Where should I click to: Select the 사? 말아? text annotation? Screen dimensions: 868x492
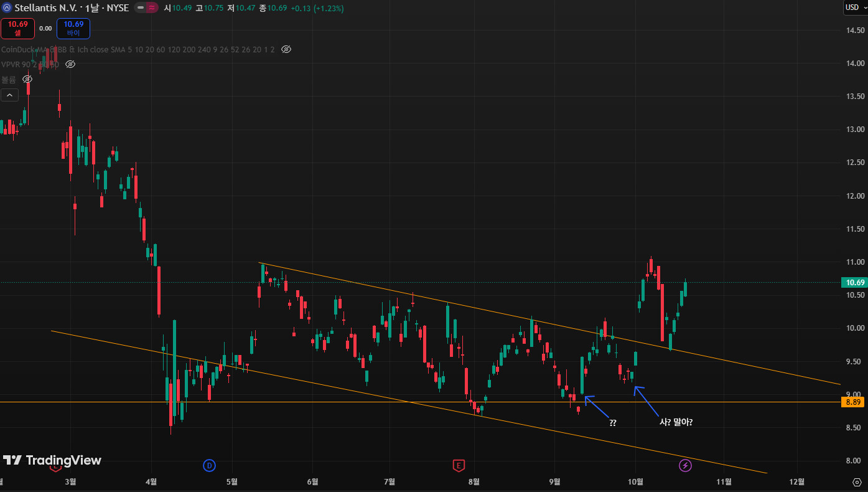tap(676, 422)
